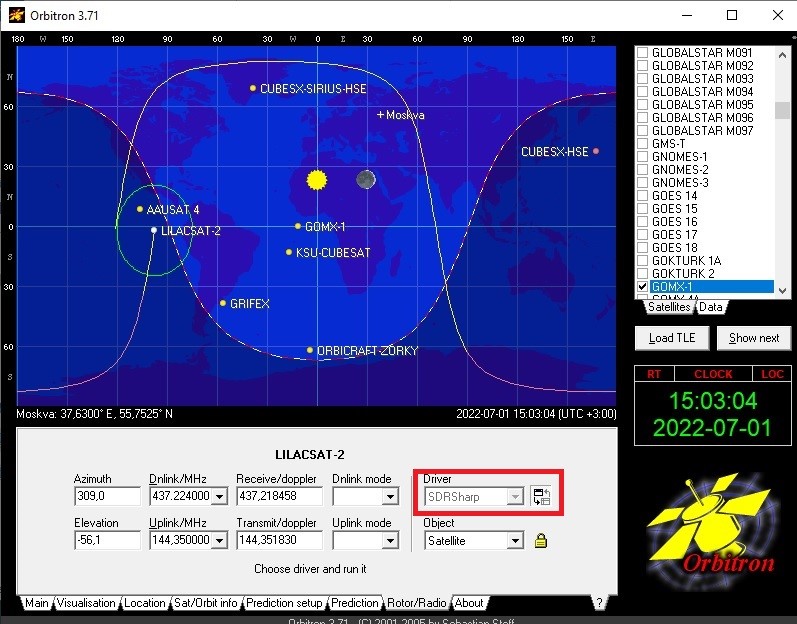The width and height of the screenshot is (797, 624).
Task: Switch to the Visualisation tab
Action: pos(86,603)
